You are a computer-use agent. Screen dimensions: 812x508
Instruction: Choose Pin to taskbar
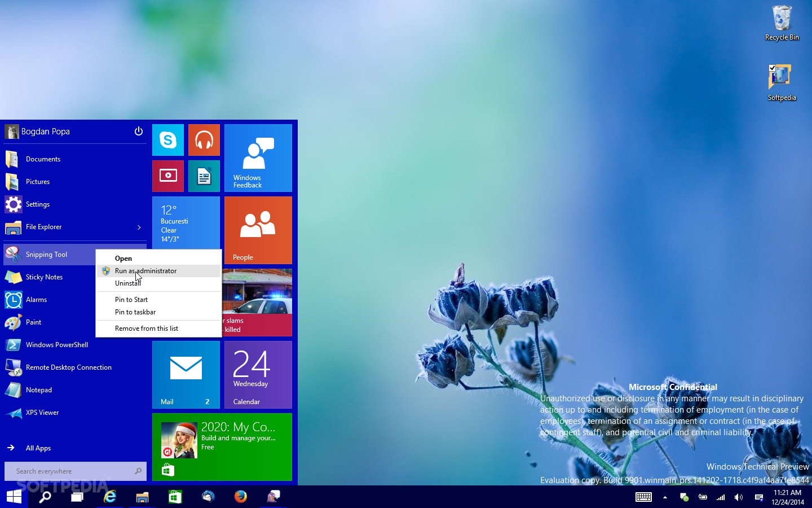(x=158, y=312)
